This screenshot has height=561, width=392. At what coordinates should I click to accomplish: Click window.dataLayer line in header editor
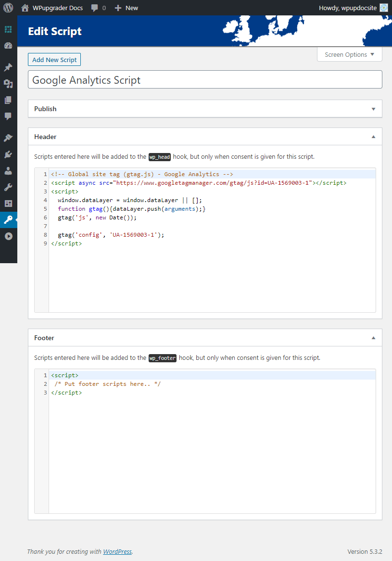tap(130, 200)
